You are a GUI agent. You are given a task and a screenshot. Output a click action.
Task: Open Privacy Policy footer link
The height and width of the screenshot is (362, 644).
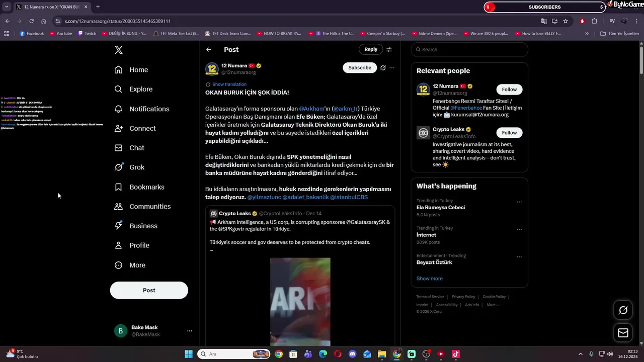(x=463, y=297)
